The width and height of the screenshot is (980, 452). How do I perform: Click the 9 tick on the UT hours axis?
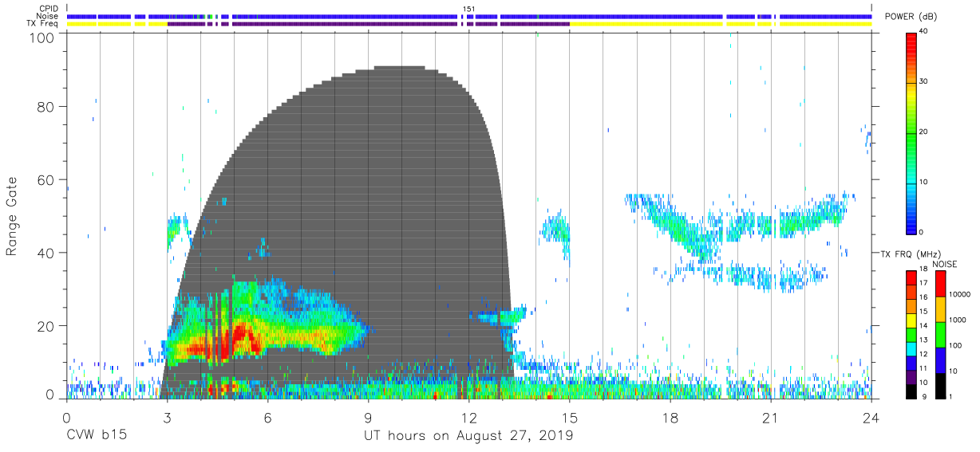click(x=368, y=417)
